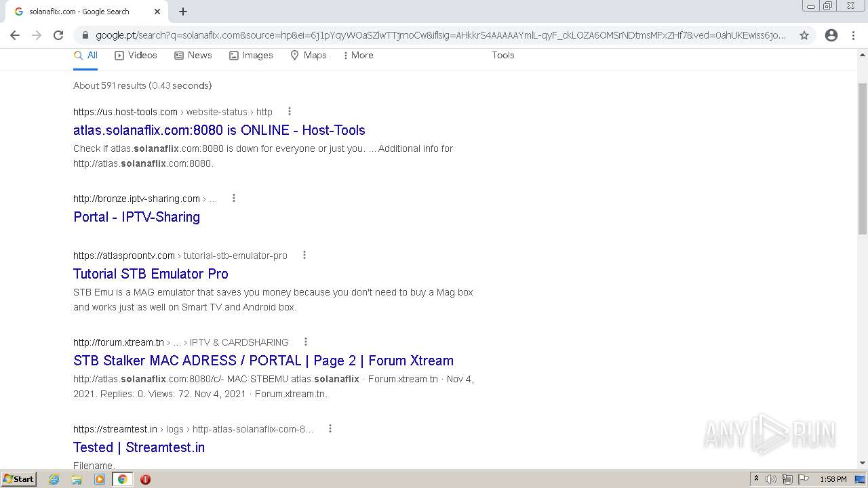This screenshot has width=868, height=488.
Task: Open the Windows Start menu
Action: tap(18, 479)
